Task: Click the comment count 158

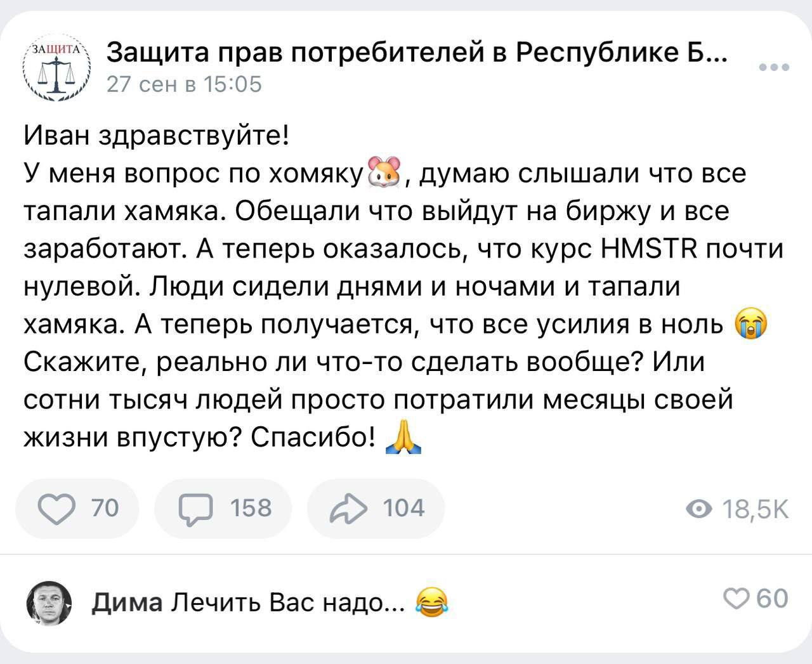Action: 251,508
